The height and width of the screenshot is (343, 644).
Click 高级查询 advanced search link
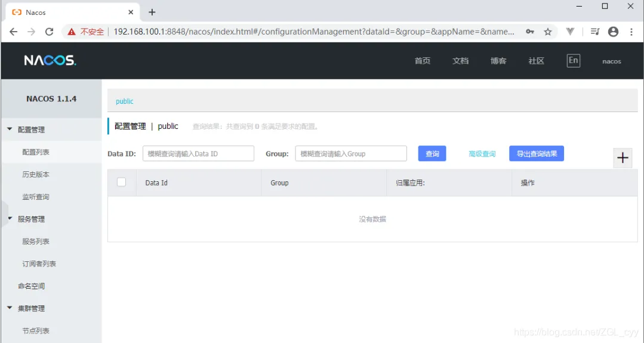click(482, 154)
